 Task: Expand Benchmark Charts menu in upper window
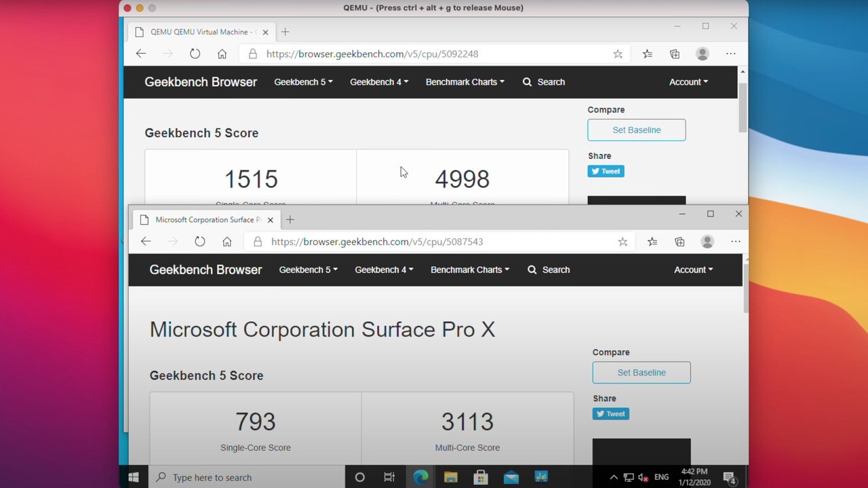point(465,82)
